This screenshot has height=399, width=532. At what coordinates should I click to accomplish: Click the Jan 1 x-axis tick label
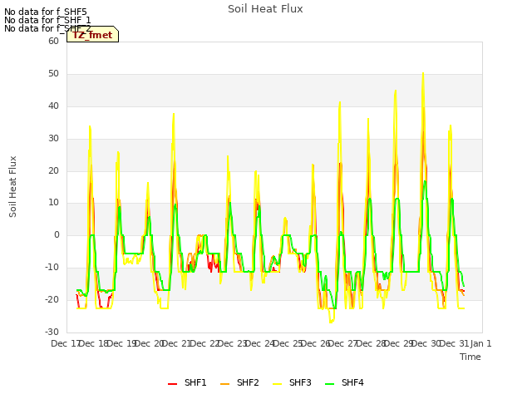click(x=480, y=343)
